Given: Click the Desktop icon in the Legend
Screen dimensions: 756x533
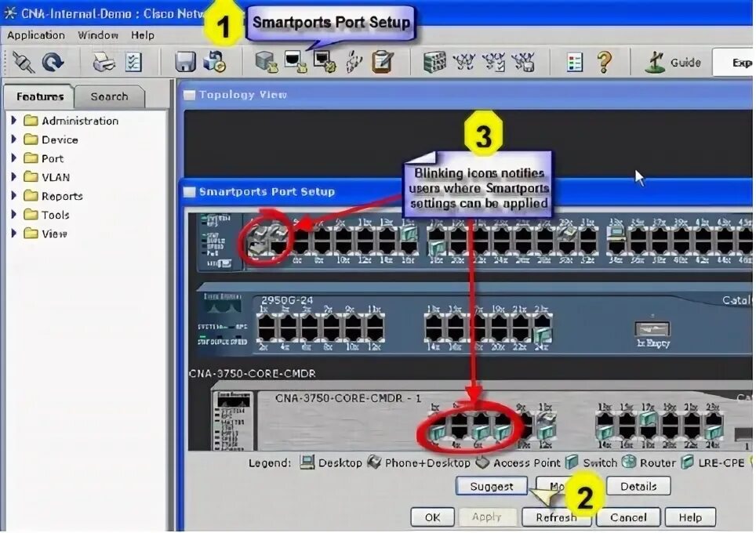Looking at the screenshot, I should click(307, 462).
